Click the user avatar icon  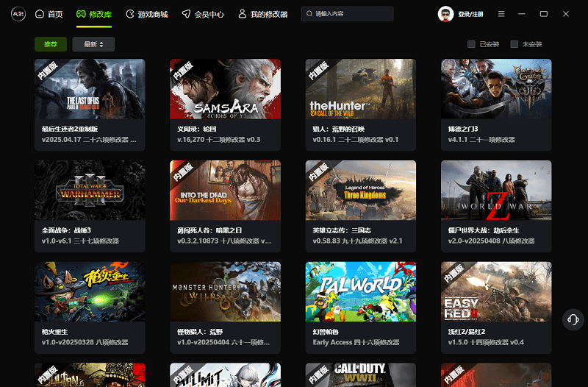pos(445,14)
